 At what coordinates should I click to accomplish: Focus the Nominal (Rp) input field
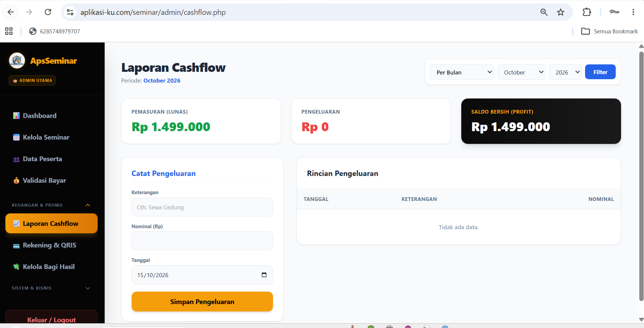click(202, 241)
